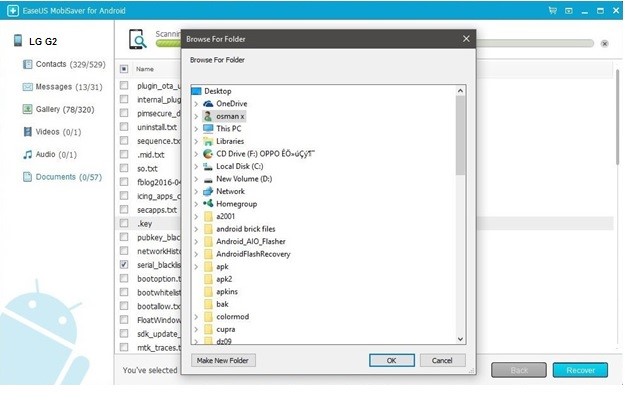Image resolution: width=625 pixels, height=413 pixels.
Task: Click Cancel in Browse For Folder
Action: 442,360
